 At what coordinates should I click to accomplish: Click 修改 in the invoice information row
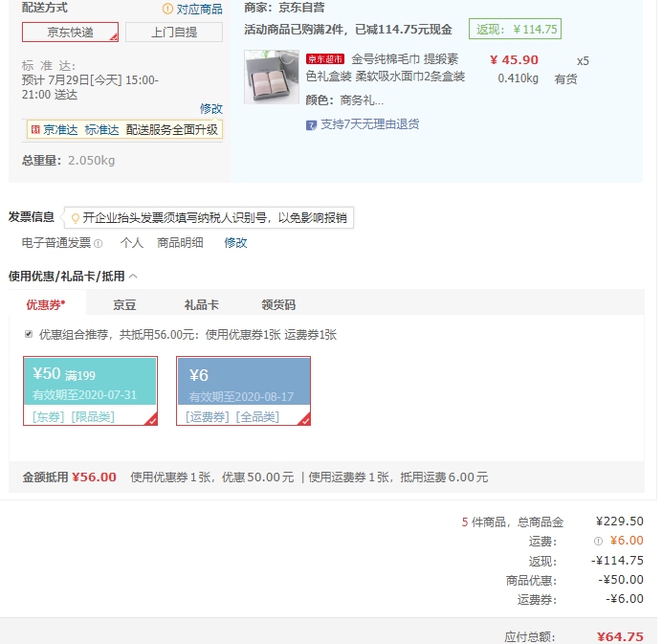click(x=235, y=243)
